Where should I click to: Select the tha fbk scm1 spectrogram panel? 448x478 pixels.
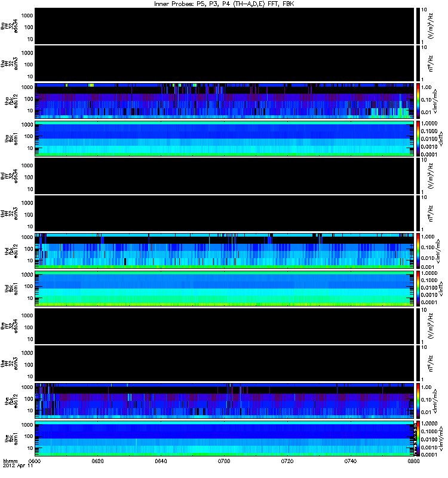pyautogui.click(x=224, y=139)
